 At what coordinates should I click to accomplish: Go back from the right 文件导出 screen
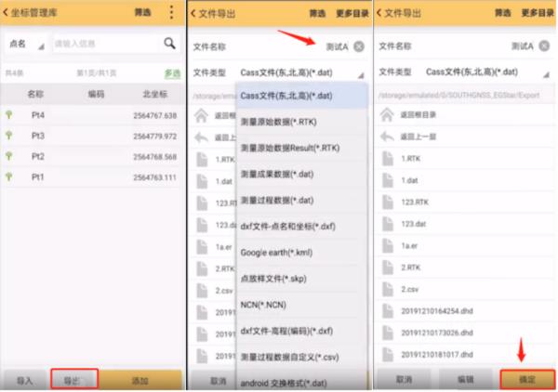(x=379, y=13)
